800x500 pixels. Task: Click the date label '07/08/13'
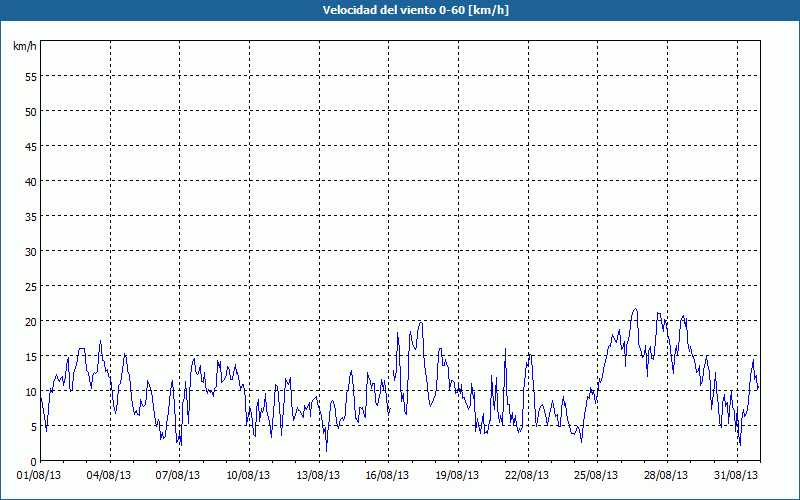pos(178,475)
